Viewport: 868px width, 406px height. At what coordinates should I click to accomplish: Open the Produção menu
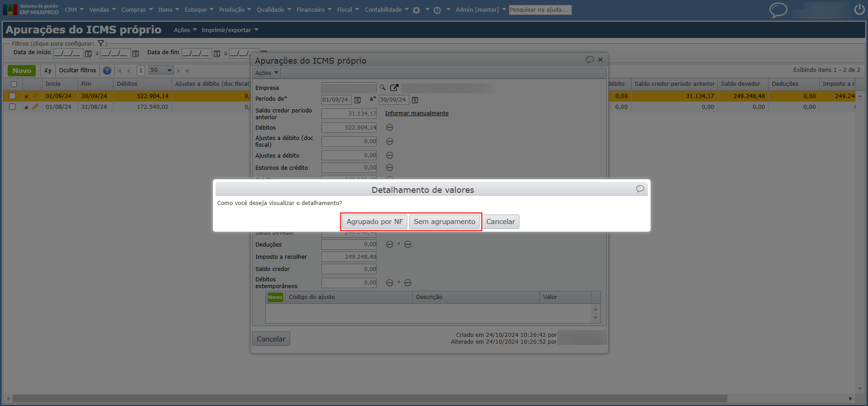[235, 9]
